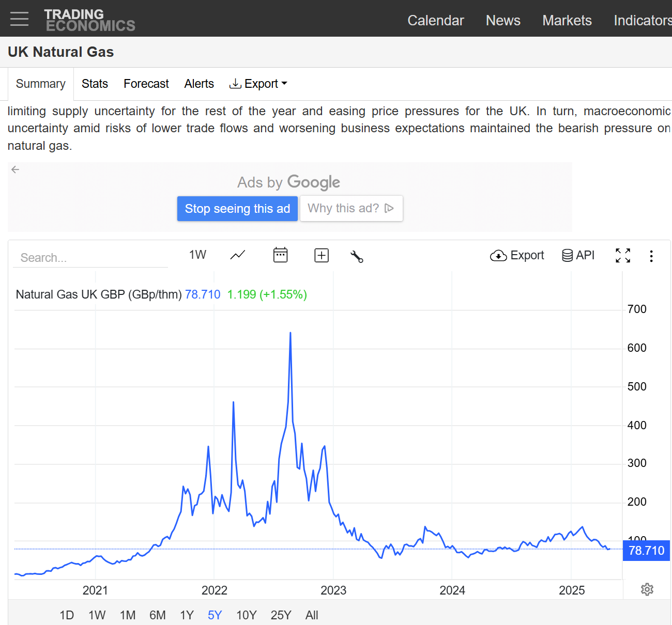Viewport: 672px width, 625px height.
Task: Select the line chart type icon
Action: 238,255
